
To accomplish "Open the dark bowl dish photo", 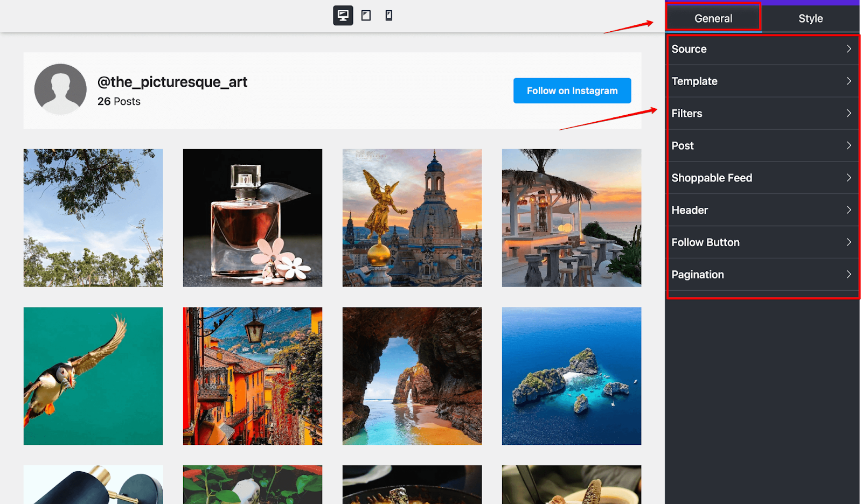I will [x=412, y=485].
